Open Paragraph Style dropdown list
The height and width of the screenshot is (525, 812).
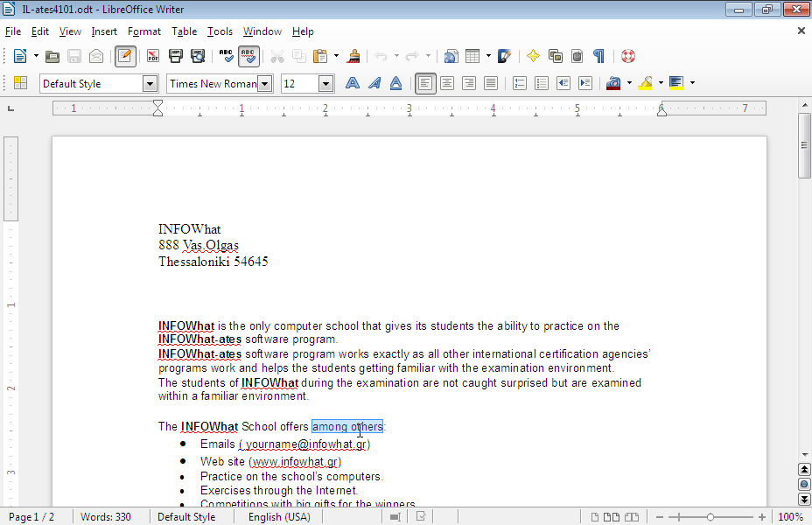[x=150, y=83]
